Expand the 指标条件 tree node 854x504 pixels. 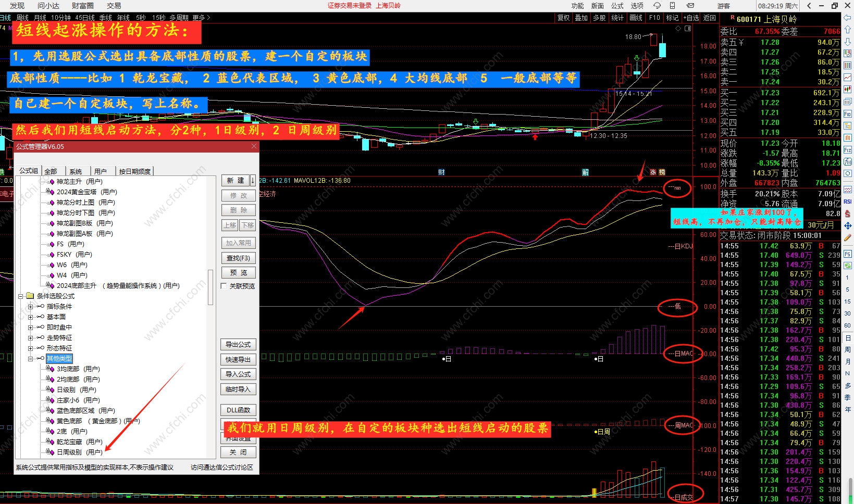click(30, 307)
